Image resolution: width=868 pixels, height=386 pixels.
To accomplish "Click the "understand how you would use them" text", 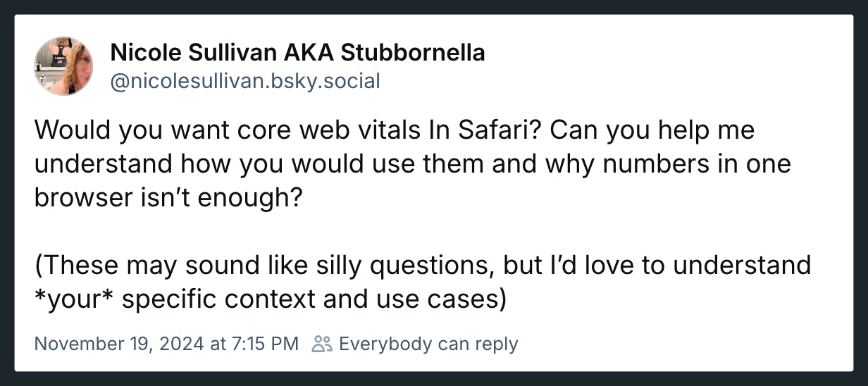I will 233,164.
